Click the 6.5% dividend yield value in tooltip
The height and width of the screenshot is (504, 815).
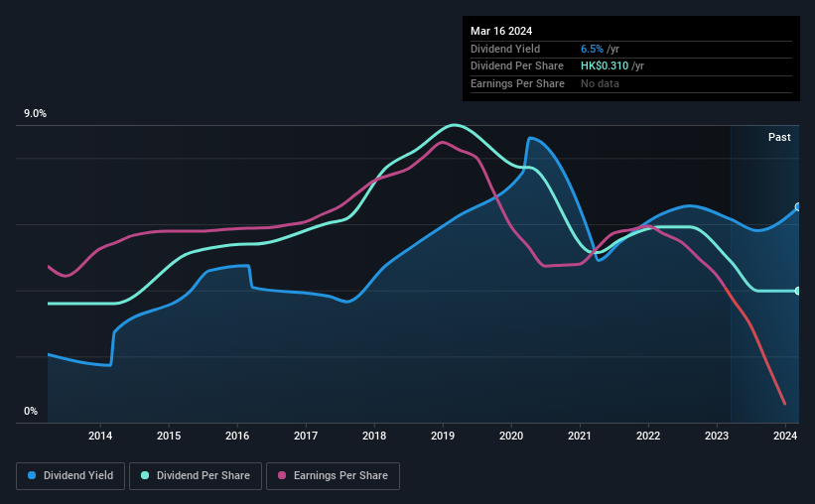592,49
